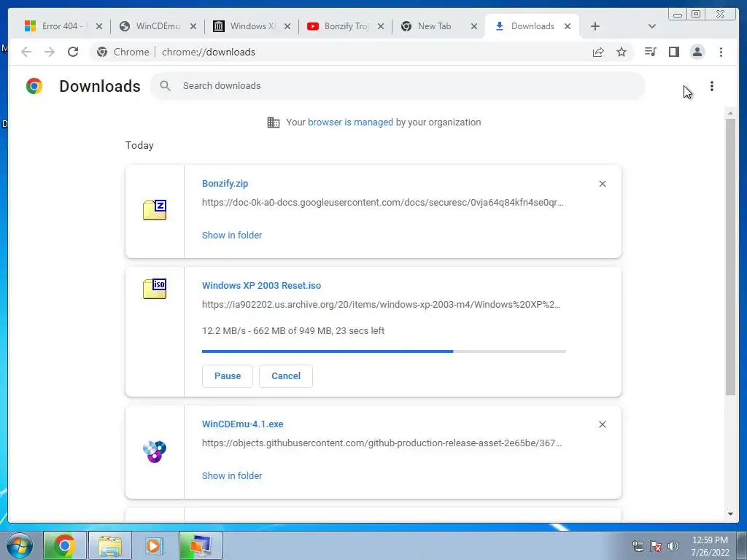Reload the downloads page
Screen dimensions: 747x560
coord(73,52)
